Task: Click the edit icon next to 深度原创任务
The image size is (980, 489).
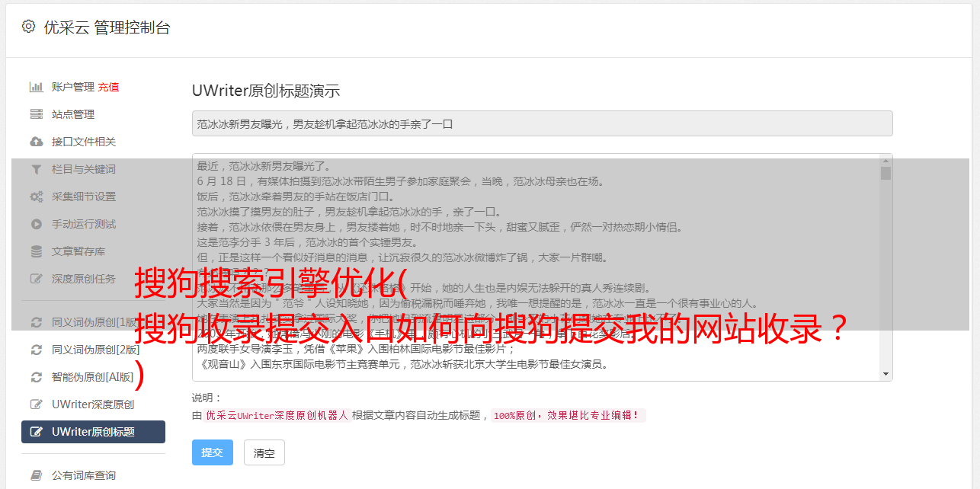Action: [36, 279]
